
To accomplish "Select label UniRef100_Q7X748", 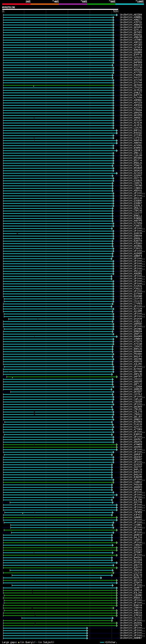I will click(131, 80).
